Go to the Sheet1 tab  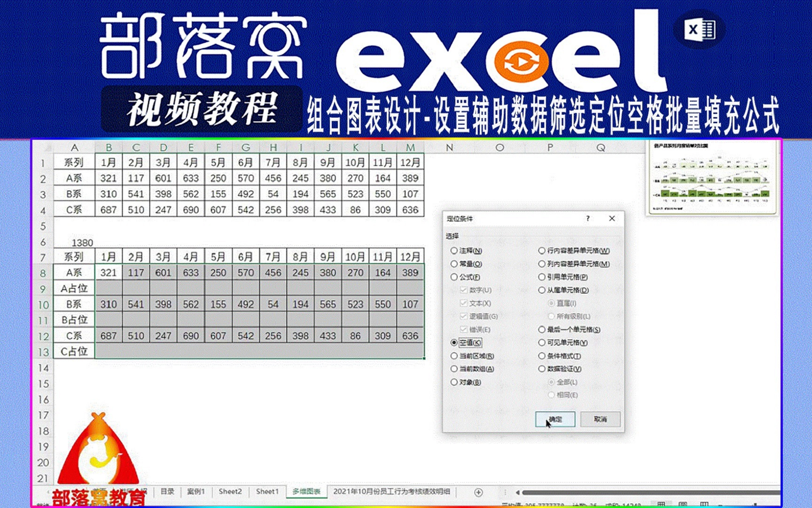tap(267, 492)
